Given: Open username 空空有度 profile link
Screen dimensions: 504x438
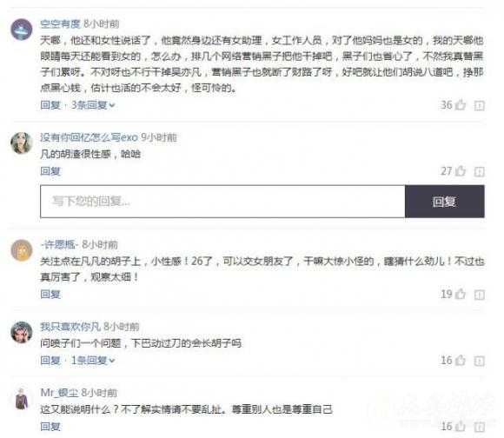Looking at the screenshot, I should click(60, 23).
